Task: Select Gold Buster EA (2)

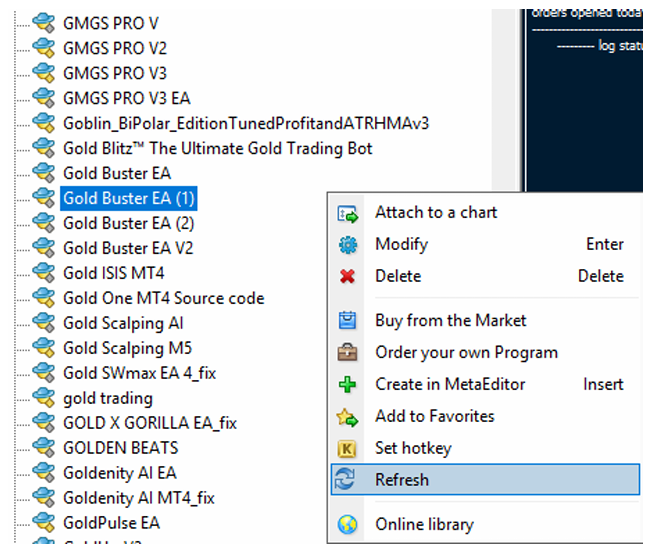Action: (x=129, y=224)
